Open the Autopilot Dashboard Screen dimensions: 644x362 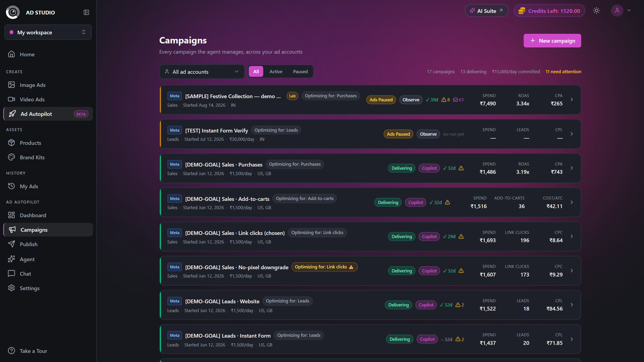pyautogui.click(x=48, y=215)
